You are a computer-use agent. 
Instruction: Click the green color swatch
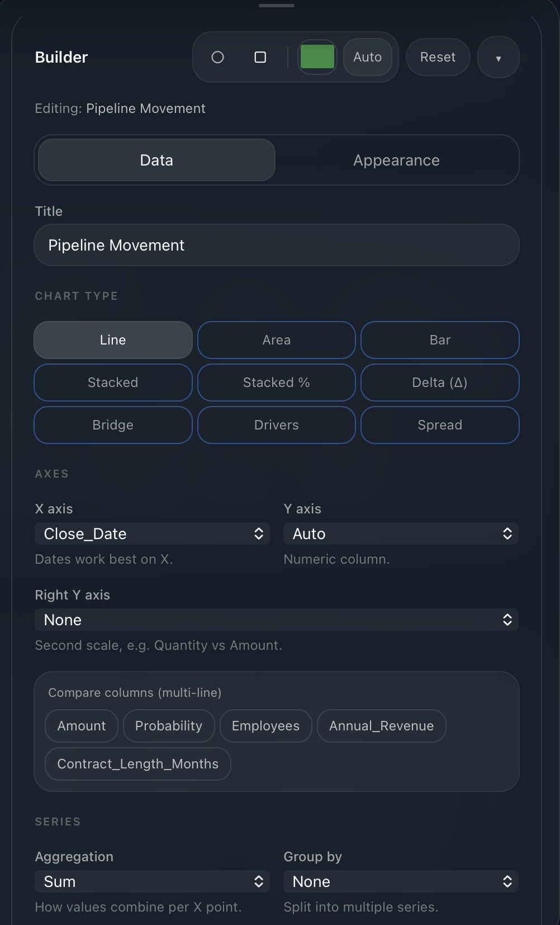pyautogui.click(x=317, y=57)
